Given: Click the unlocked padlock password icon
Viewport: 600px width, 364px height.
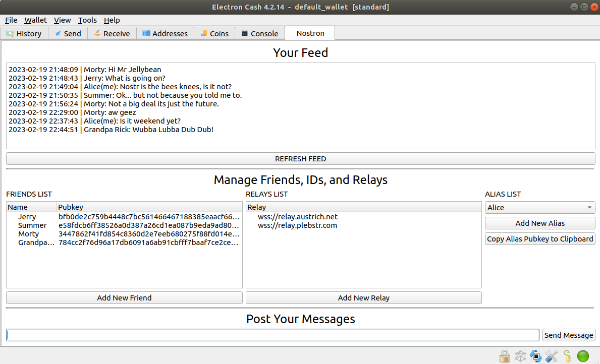Looking at the screenshot, I should 505,356.
